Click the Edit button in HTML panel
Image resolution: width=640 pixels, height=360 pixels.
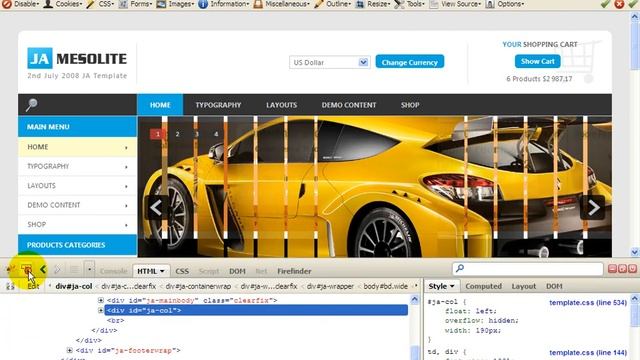coord(33,286)
